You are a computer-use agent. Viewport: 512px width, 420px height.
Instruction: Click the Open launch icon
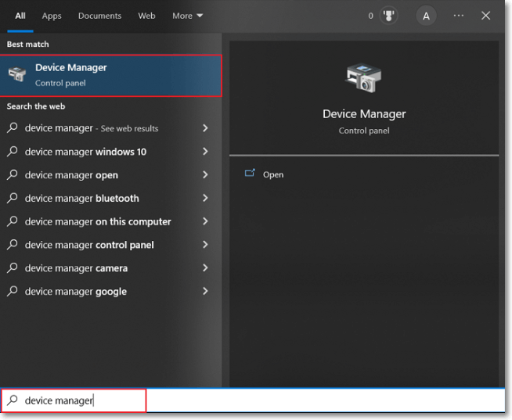pyautogui.click(x=250, y=173)
